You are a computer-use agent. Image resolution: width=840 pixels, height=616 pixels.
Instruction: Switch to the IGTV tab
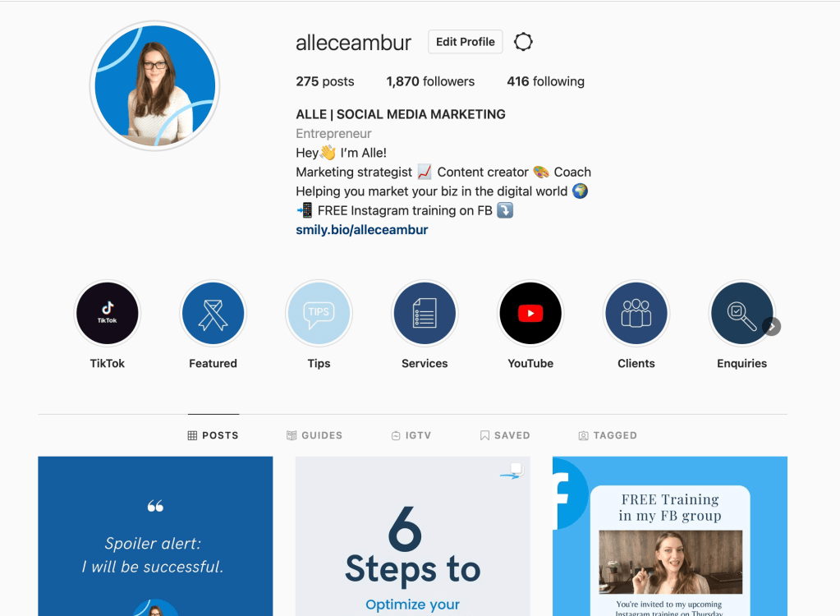click(x=411, y=435)
